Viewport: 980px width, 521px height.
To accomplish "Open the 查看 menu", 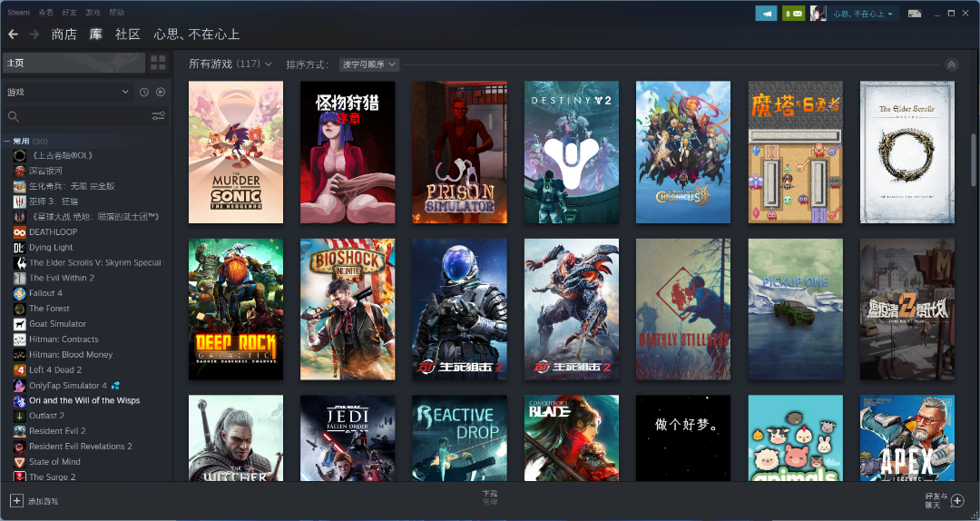I will coord(45,13).
